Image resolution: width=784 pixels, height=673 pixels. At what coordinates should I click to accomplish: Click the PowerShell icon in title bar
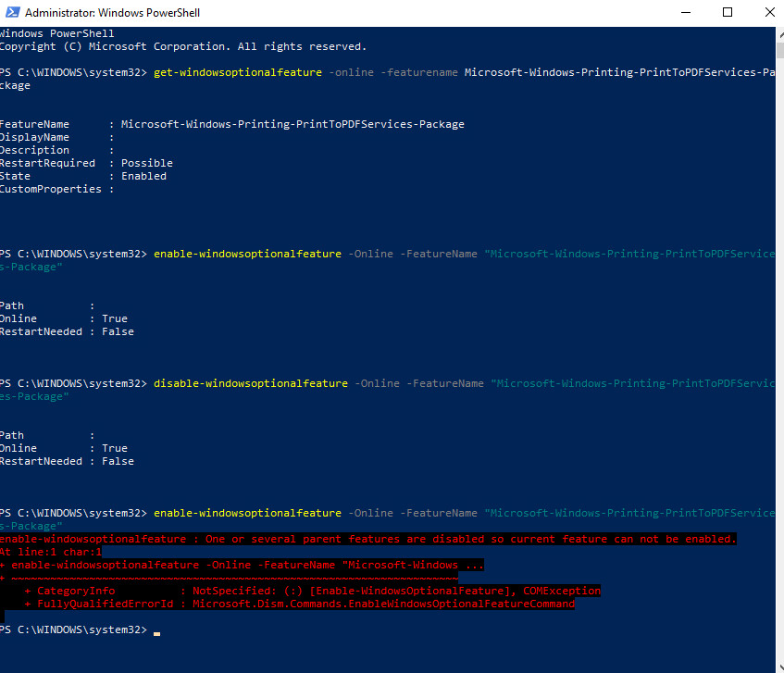click(x=13, y=13)
